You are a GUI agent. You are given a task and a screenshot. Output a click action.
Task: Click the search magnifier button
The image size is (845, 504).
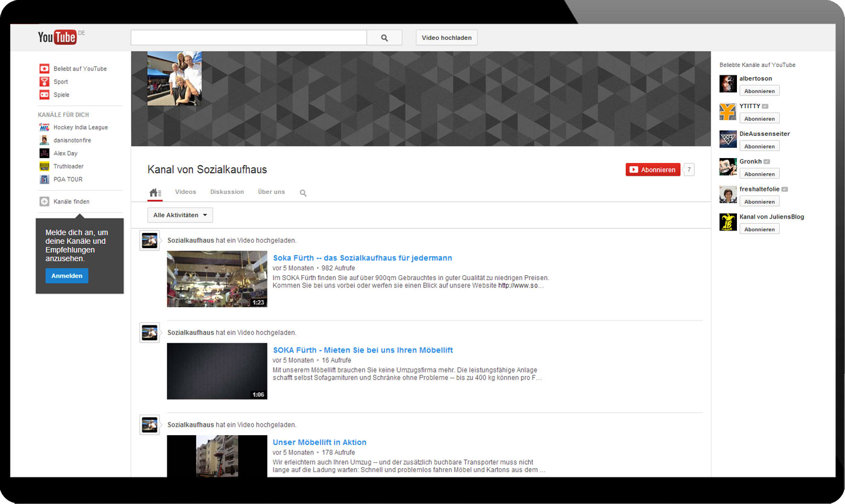click(x=384, y=38)
